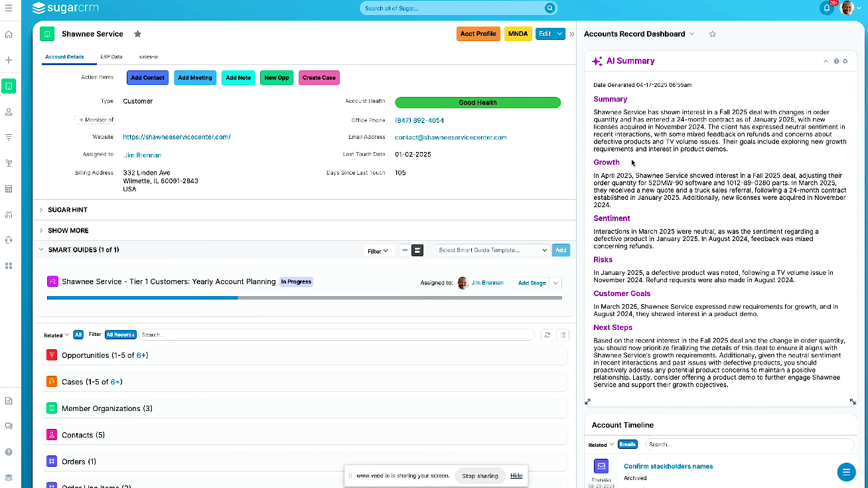
Task: Collapse the SMART GUIDES section
Action: pyautogui.click(x=41, y=250)
